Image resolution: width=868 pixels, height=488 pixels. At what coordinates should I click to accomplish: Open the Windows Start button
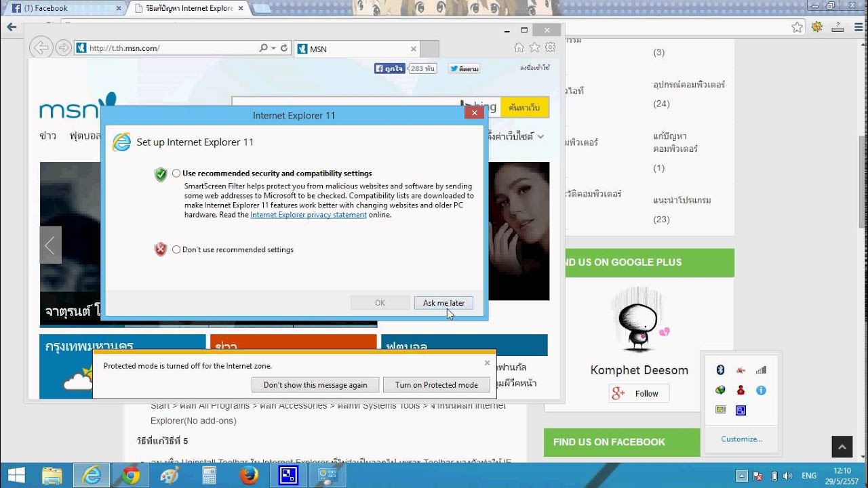(16, 476)
